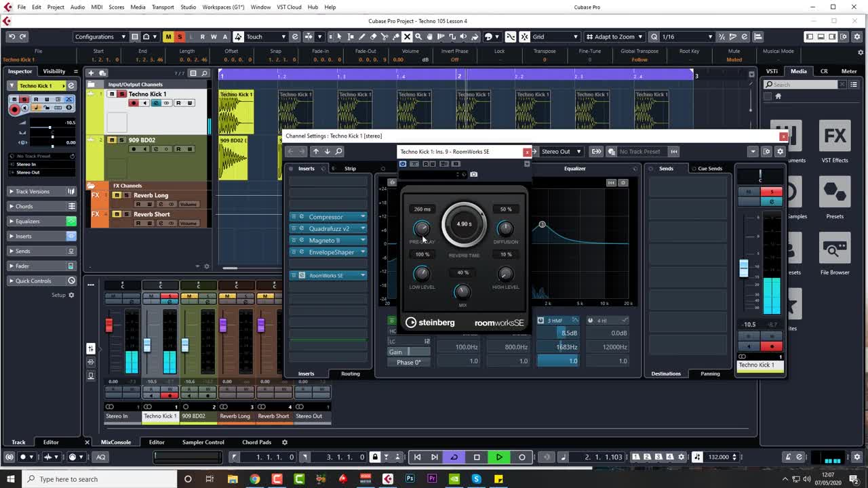Open Presets tile in Media rack
The width and height of the screenshot is (868, 488).
click(x=835, y=198)
